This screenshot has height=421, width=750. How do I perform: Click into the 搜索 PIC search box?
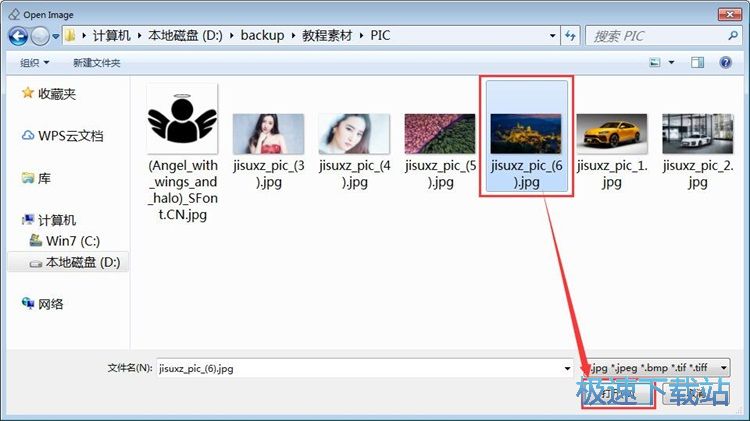[655, 36]
